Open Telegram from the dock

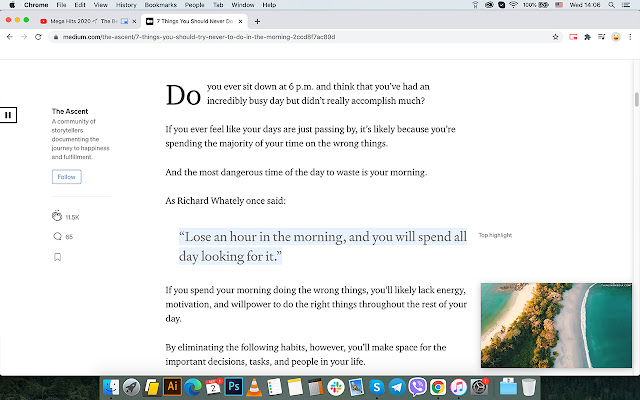[x=397, y=386]
